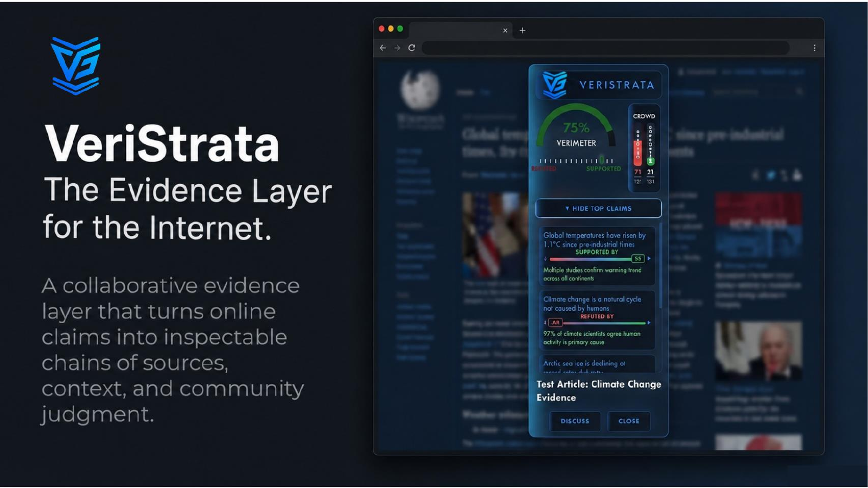The height and width of the screenshot is (488, 868).
Task: Collapse with Hide Top Claims button
Action: pos(598,208)
